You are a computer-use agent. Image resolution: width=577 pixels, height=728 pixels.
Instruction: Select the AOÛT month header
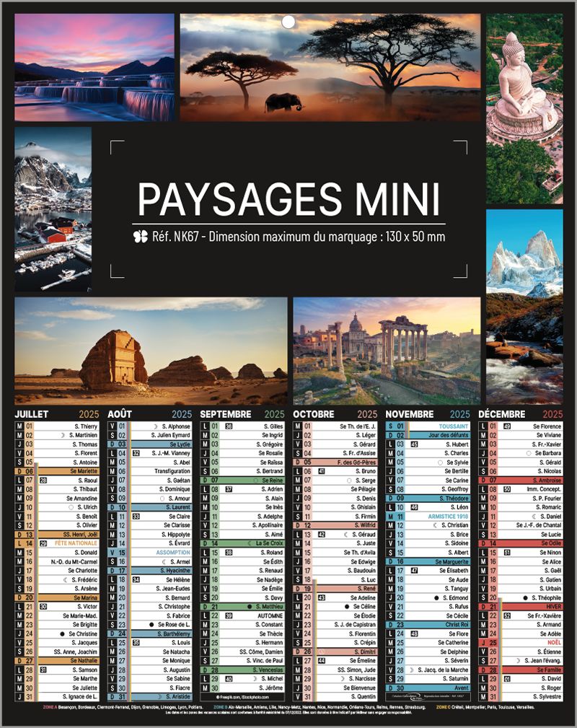(120, 414)
